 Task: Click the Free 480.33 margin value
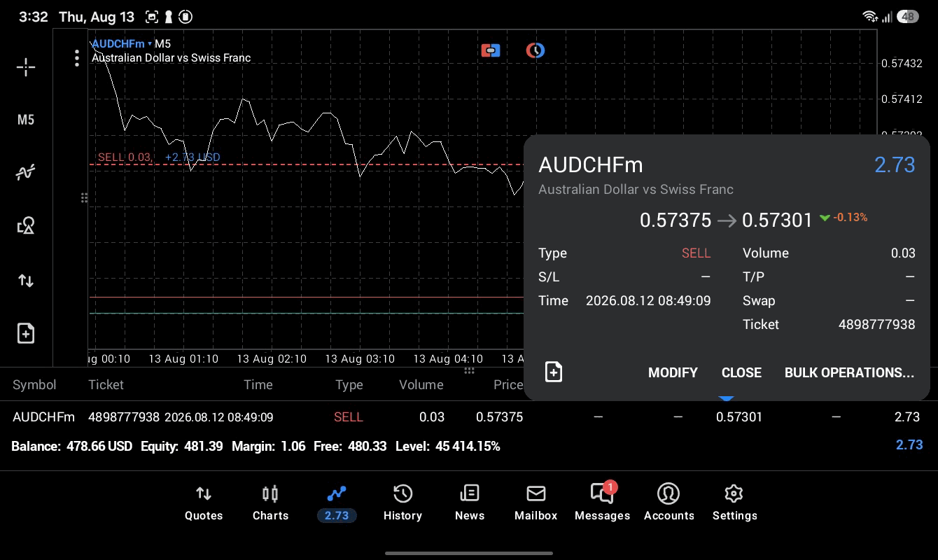(349, 446)
